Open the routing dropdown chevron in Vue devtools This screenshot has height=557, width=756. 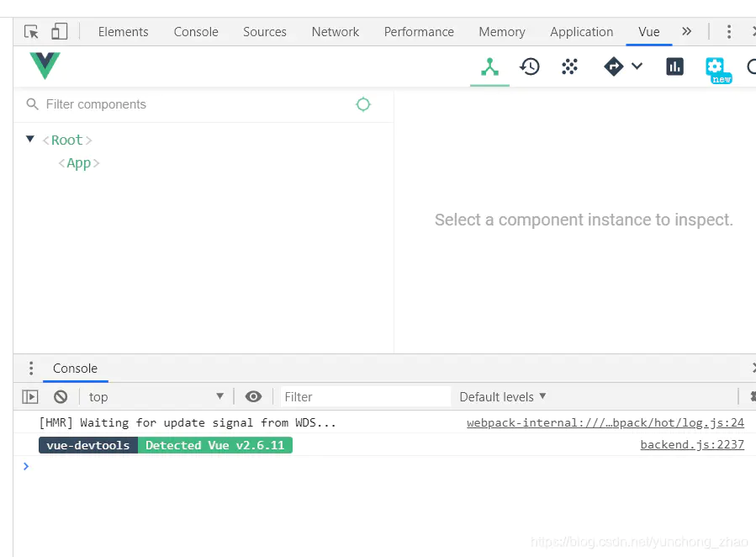tap(637, 66)
